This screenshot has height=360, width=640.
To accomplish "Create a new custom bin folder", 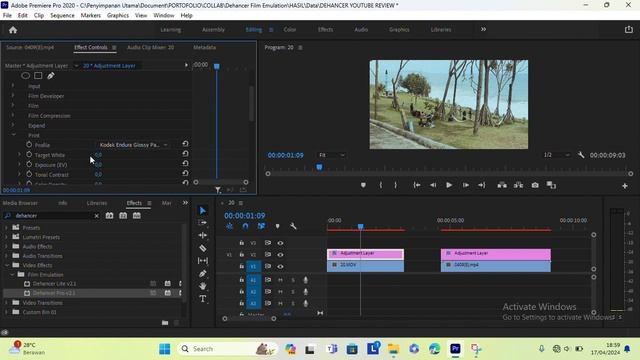I will [x=165, y=323].
